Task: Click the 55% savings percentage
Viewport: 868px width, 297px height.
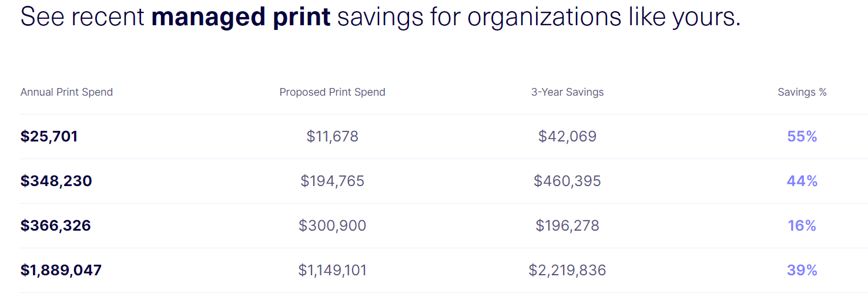Action: [x=802, y=137]
